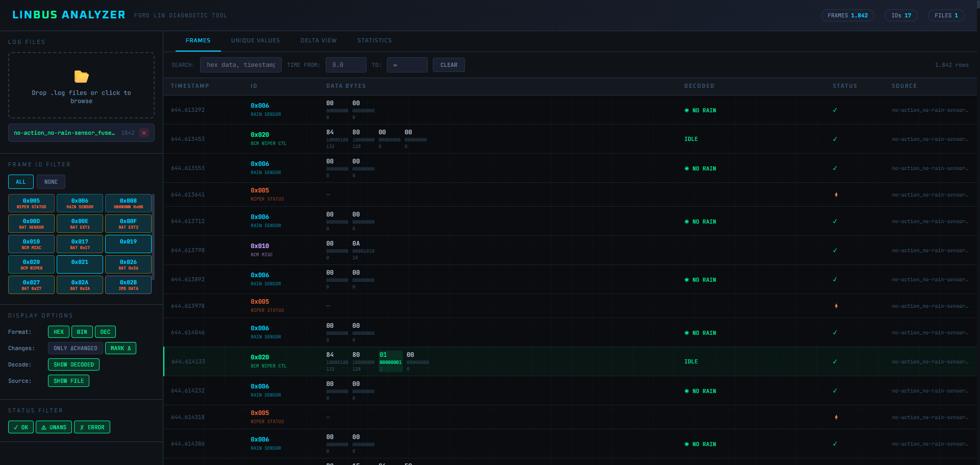Screen dimensions: 980x465
Task: Click NO RAIN decoded icon in 644.613553 row
Action: tap(687, 168)
